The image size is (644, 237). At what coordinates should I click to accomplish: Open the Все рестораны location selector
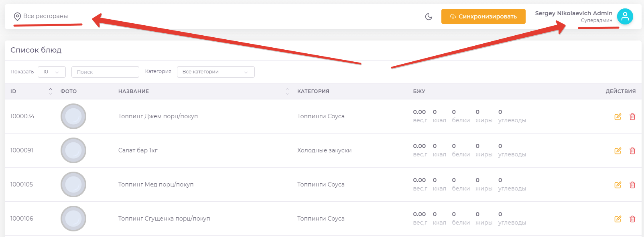click(x=41, y=16)
